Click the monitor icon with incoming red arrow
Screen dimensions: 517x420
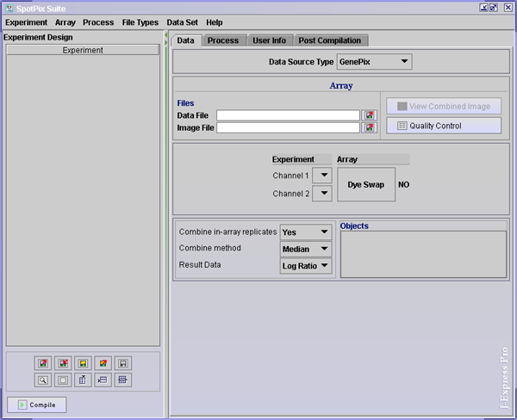[x=63, y=363]
